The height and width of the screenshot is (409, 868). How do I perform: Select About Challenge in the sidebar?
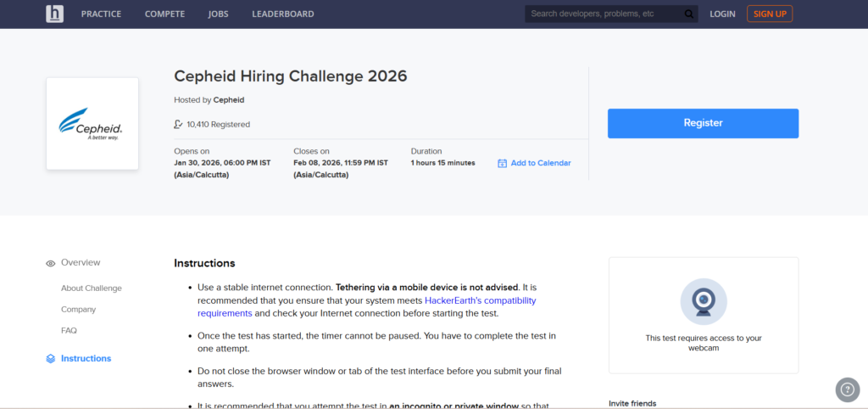91,289
